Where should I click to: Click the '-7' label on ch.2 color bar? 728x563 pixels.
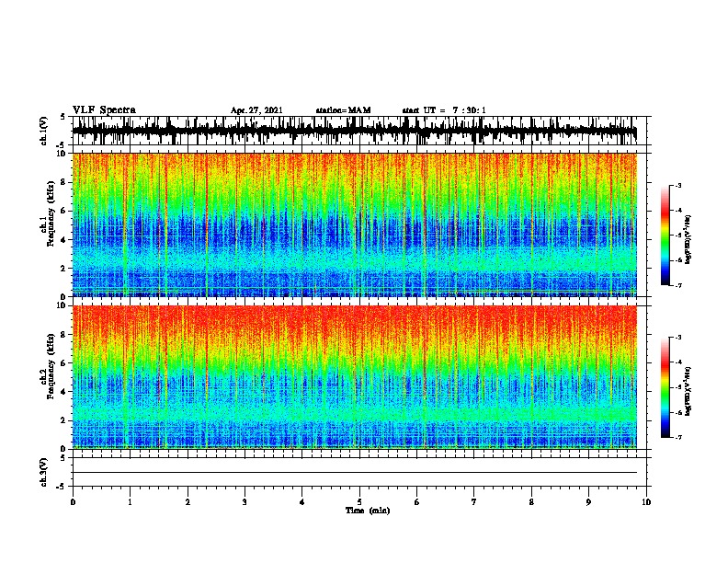point(678,437)
